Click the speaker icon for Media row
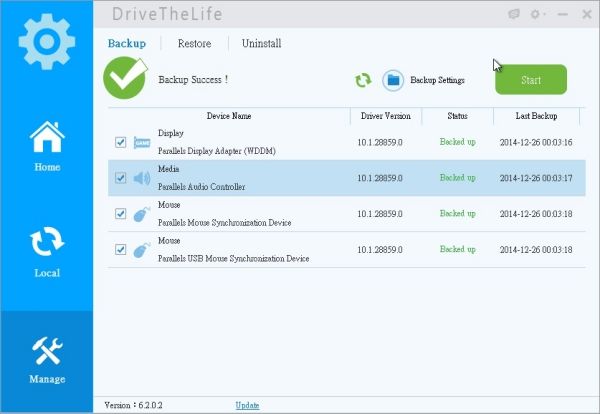The height and width of the screenshot is (414, 600). coord(142,178)
